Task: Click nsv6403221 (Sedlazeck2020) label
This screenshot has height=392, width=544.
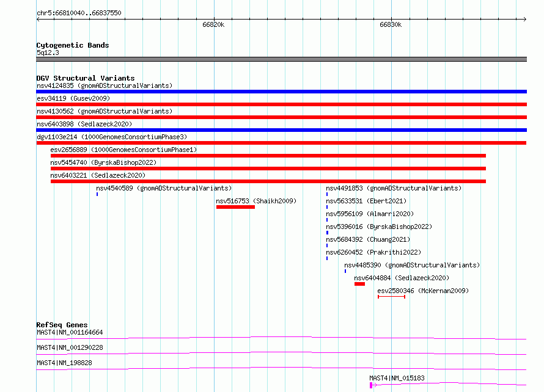Action: click(x=98, y=175)
